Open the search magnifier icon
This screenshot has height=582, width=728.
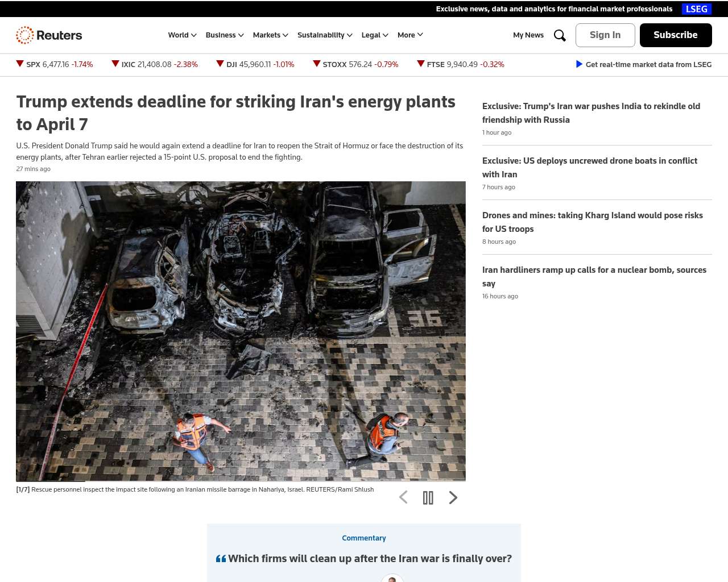point(560,35)
